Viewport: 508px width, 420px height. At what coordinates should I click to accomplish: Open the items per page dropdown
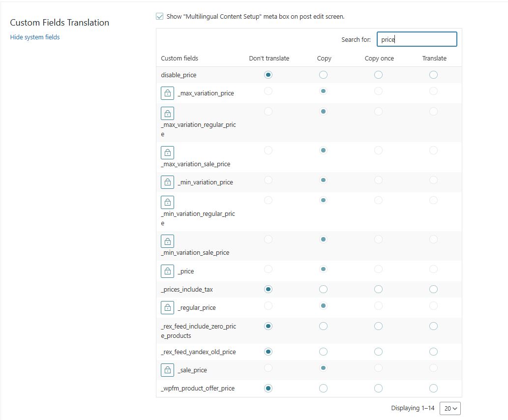pyautogui.click(x=450, y=408)
